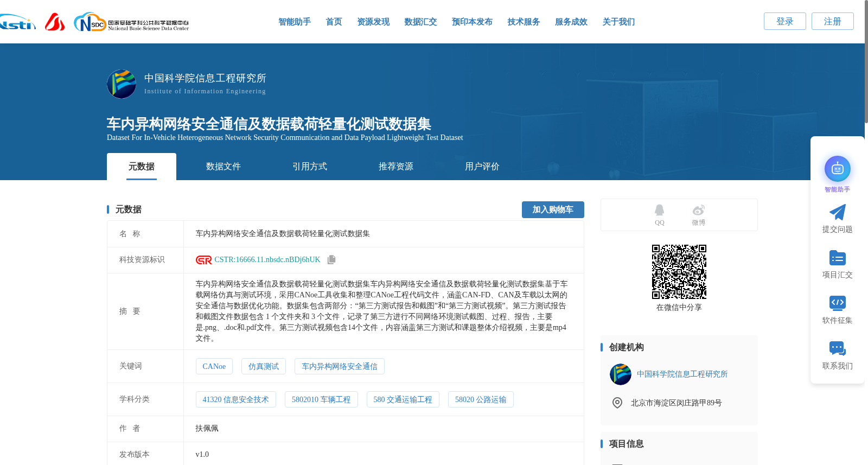This screenshot has width=868, height=465.
Task: Open the 智能助手 robot assistant icon
Action: [x=837, y=169]
